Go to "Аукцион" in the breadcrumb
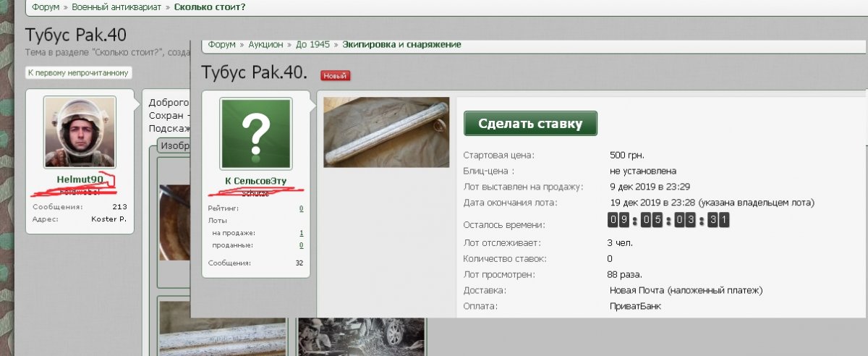Screen dimensions: 868x356 click(266, 45)
